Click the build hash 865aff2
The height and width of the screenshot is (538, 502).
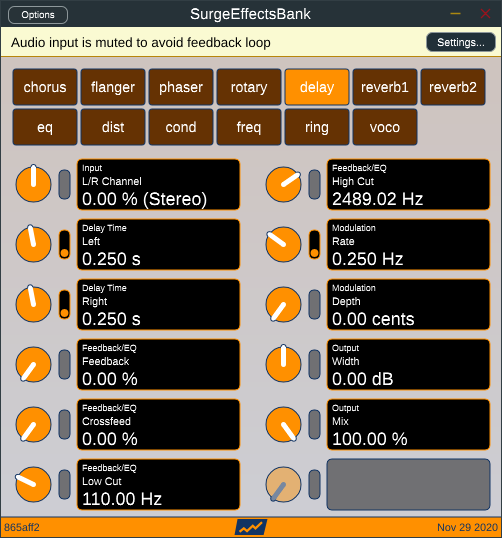click(22, 527)
